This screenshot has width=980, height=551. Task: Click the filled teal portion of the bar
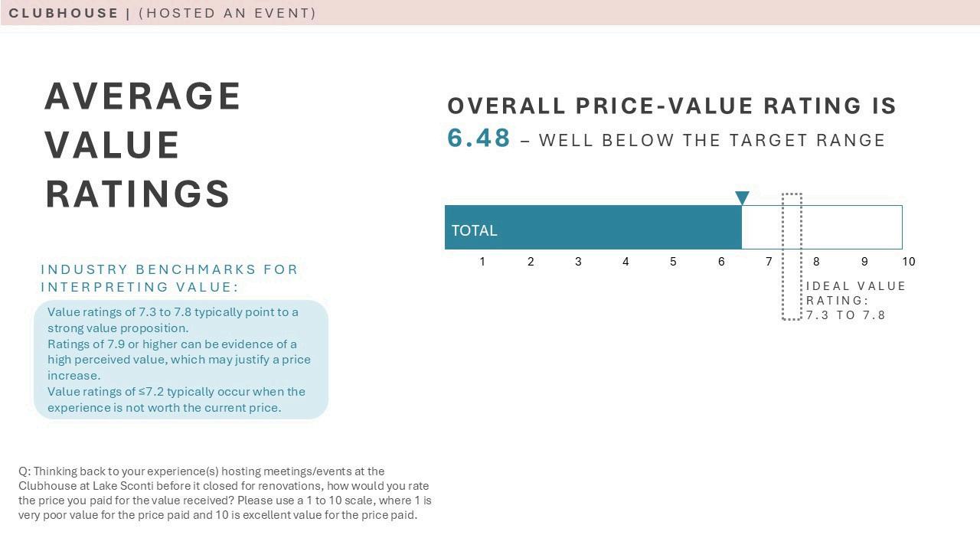pyautogui.click(x=612, y=227)
